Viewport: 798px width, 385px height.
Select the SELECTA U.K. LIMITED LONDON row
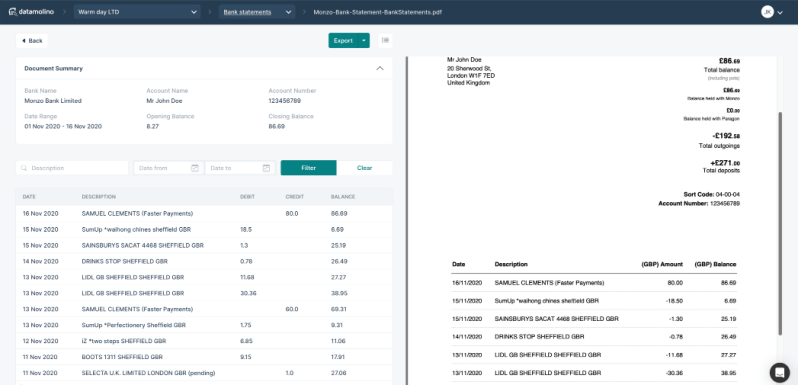pos(204,373)
